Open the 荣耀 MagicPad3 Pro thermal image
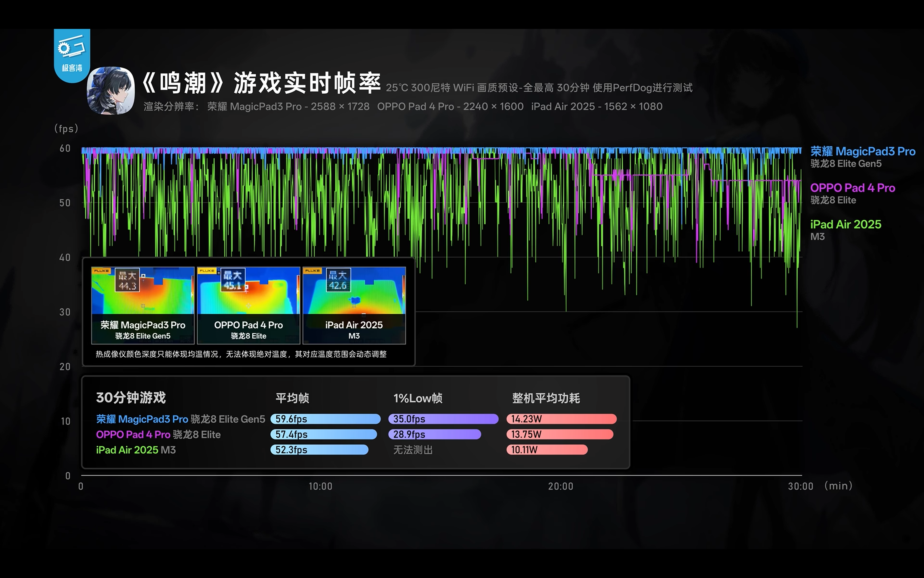The image size is (924, 578). coord(143,305)
